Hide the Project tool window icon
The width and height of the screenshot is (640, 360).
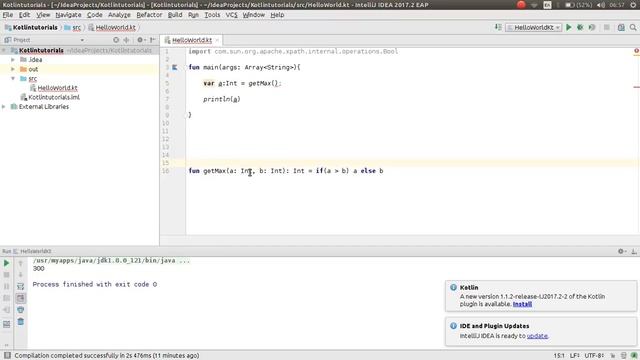tap(153, 40)
